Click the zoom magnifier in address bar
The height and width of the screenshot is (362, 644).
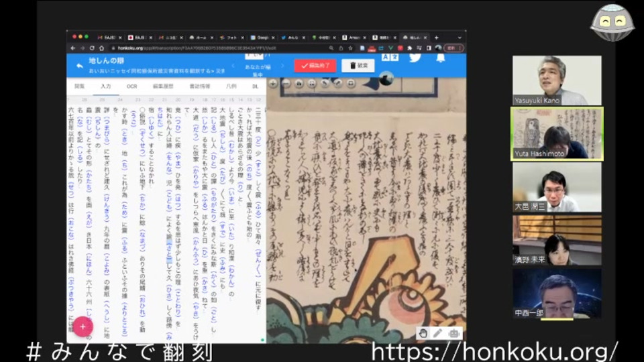(331, 48)
